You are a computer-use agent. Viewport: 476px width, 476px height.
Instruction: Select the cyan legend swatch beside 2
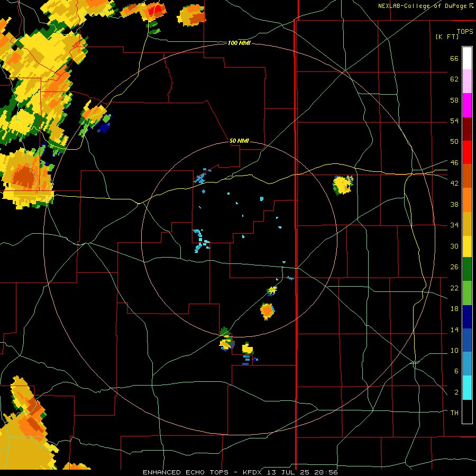pyautogui.click(x=467, y=388)
